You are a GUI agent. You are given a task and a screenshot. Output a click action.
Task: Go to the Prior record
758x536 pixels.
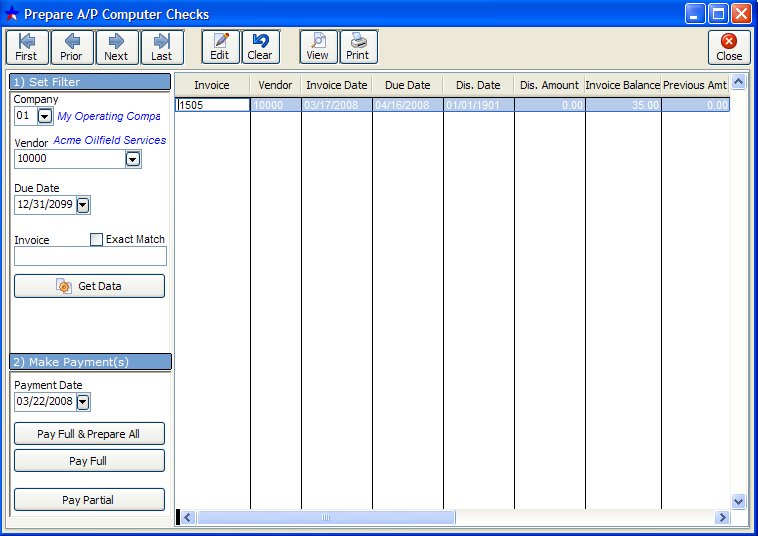72,47
